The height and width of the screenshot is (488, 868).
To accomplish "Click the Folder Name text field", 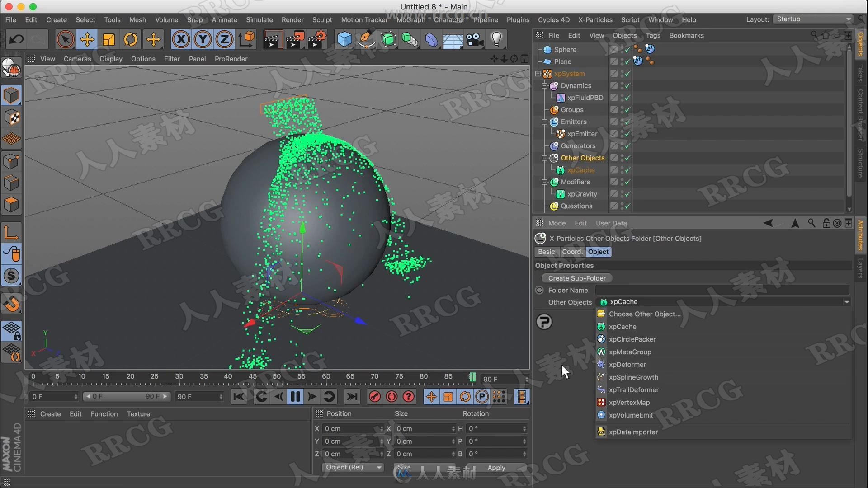I will pos(722,290).
